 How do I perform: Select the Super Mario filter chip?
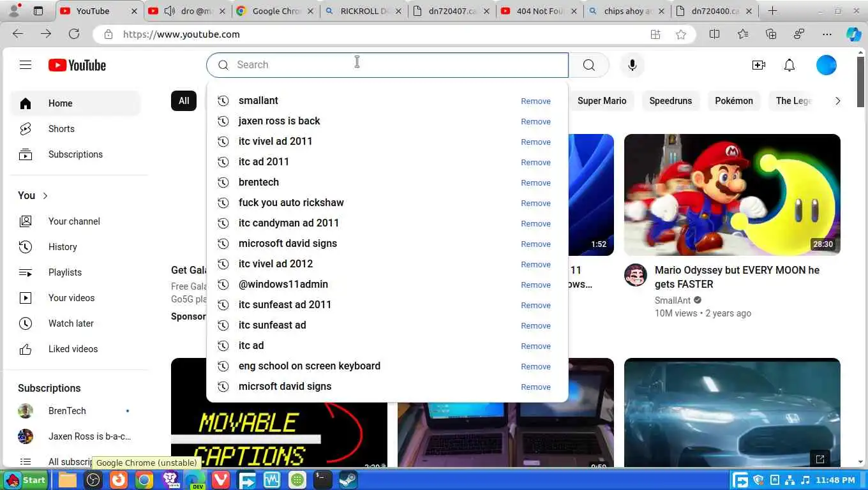(x=602, y=101)
